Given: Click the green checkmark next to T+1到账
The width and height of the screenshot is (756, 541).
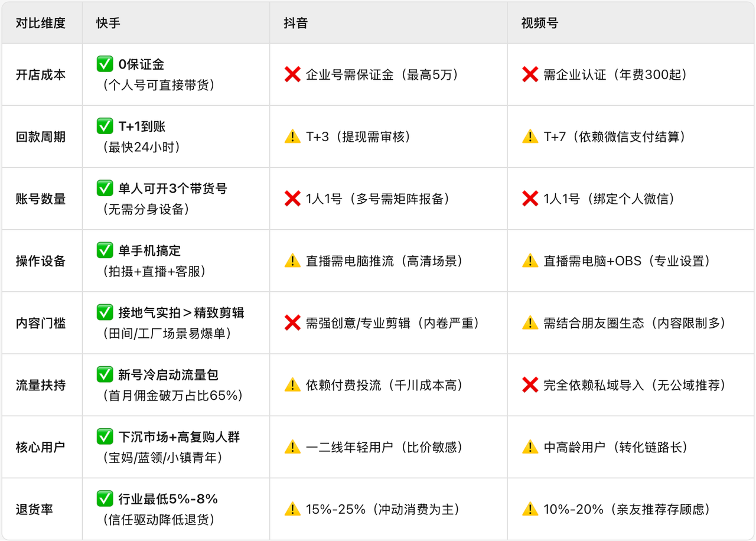Looking at the screenshot, I should [105, 126].
